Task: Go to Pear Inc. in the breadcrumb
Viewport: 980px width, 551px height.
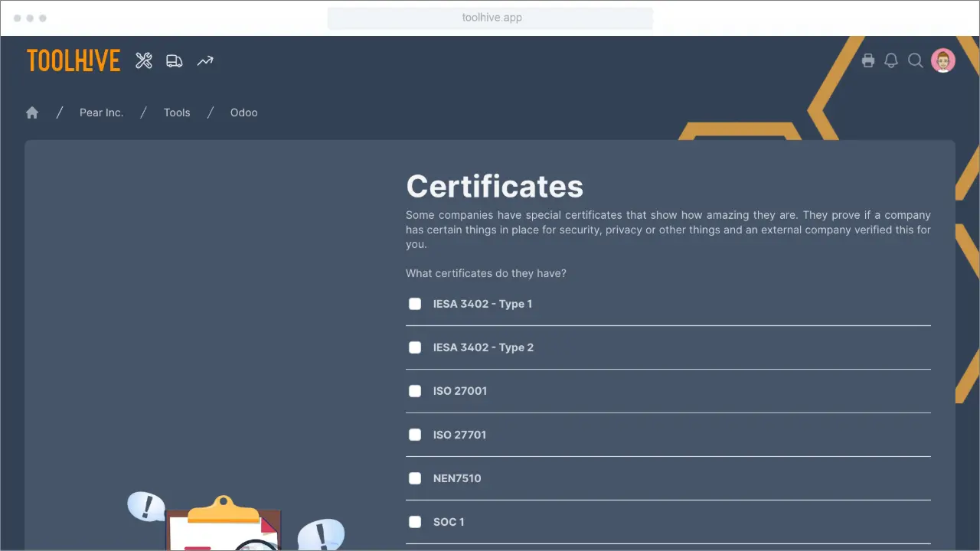Action: coord(101,112)
